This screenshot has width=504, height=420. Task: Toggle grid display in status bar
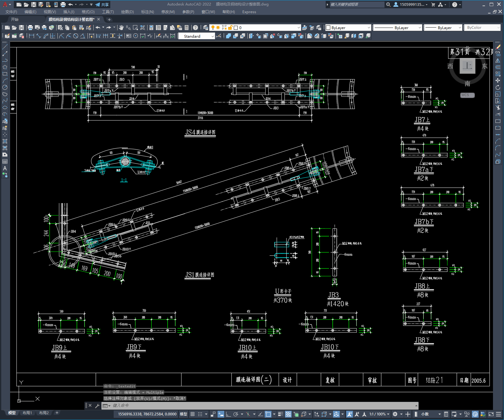point(192,414)
